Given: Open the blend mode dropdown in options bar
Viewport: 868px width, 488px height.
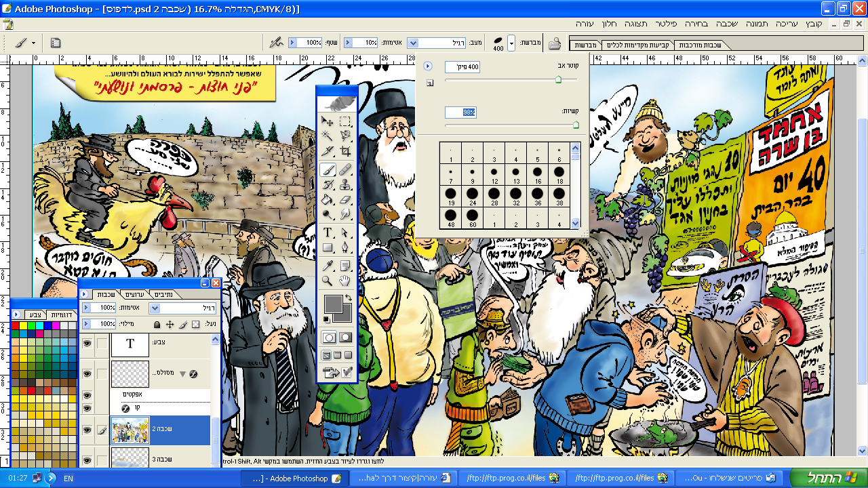Looking at the screenshot, I should tap(413, 43).
